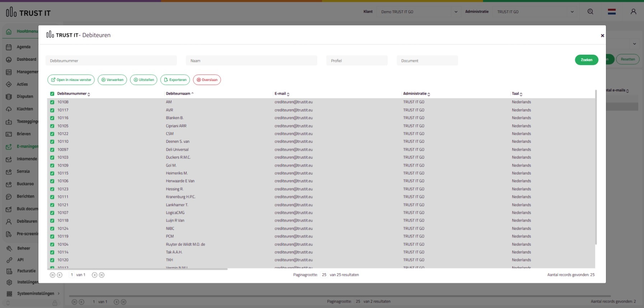Open the Klant dropdown
Viewport: 644px width, 308px height.
pos(419,12)
